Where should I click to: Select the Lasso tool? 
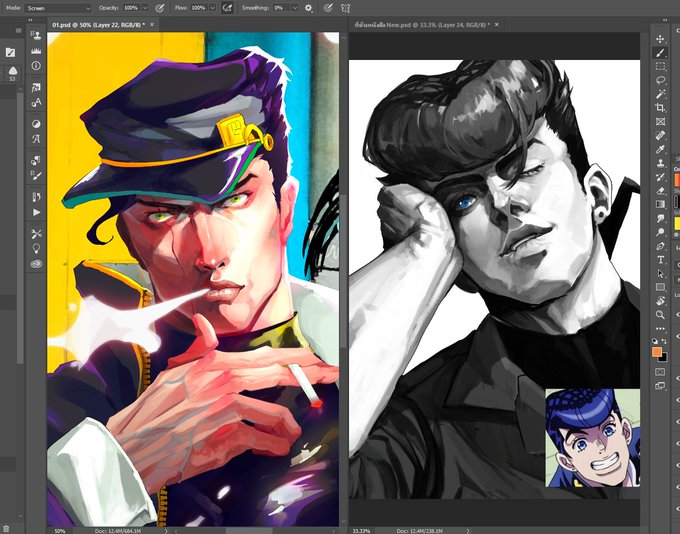click(x=660, y=80)
